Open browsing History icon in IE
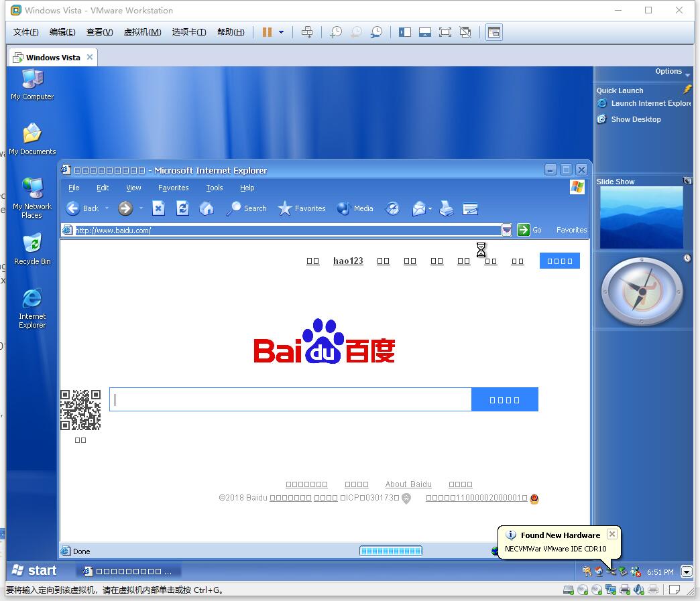The width and height of the screenshot is (700, 601). [x=392, y=208]
